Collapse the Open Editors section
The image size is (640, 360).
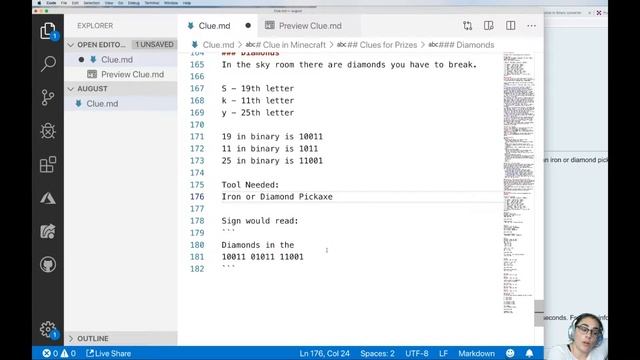click(71, 44)
